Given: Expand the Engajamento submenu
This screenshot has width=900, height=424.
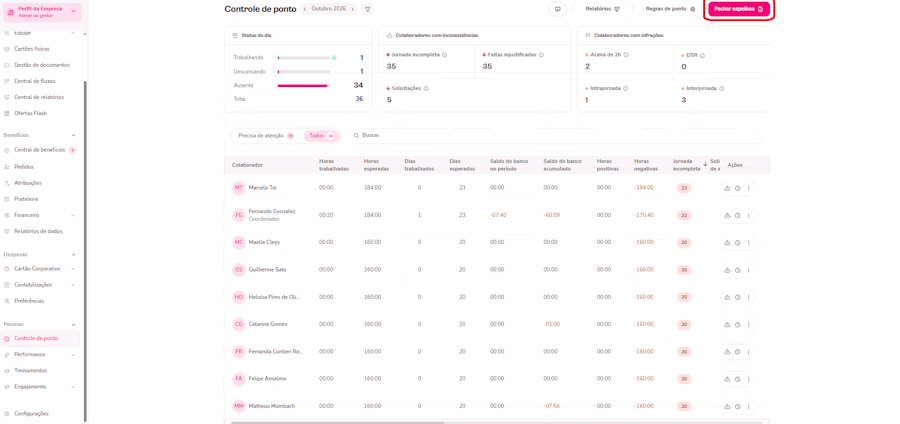Looking at the screenshot, I should (73, 387).
